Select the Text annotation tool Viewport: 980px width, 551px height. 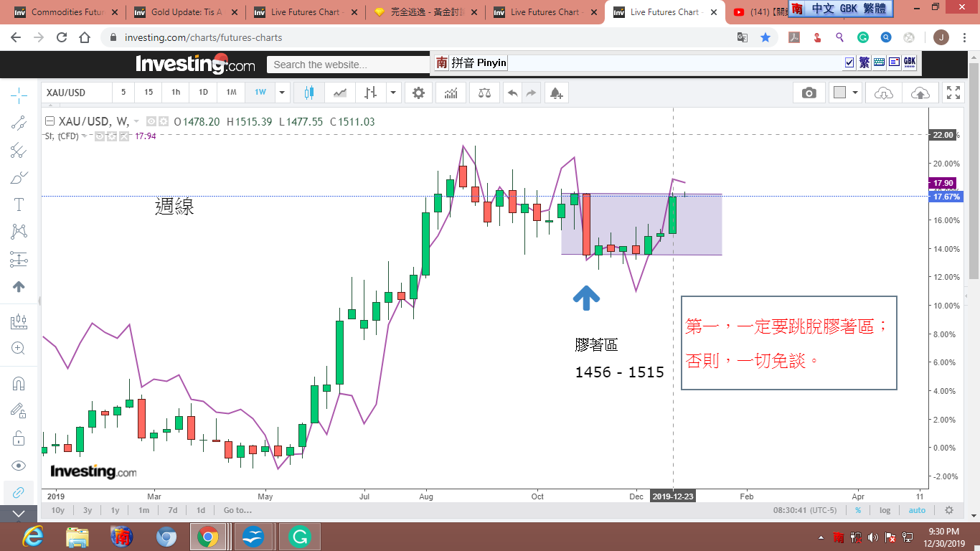pos(19,204)
